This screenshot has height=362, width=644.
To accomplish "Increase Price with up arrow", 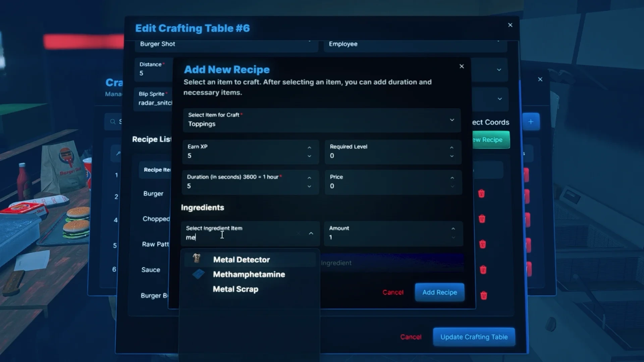I will click(452, 178).
